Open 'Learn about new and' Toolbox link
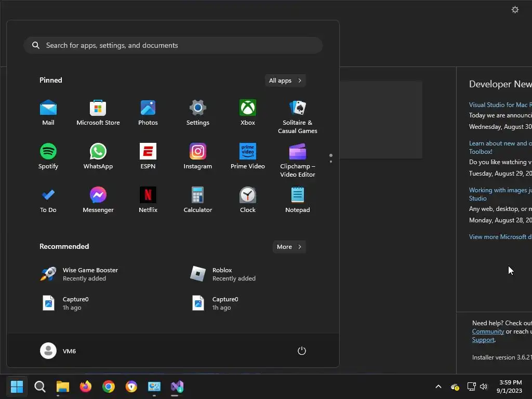The height and width of the screenshot is (399, 532). point(500,147)
